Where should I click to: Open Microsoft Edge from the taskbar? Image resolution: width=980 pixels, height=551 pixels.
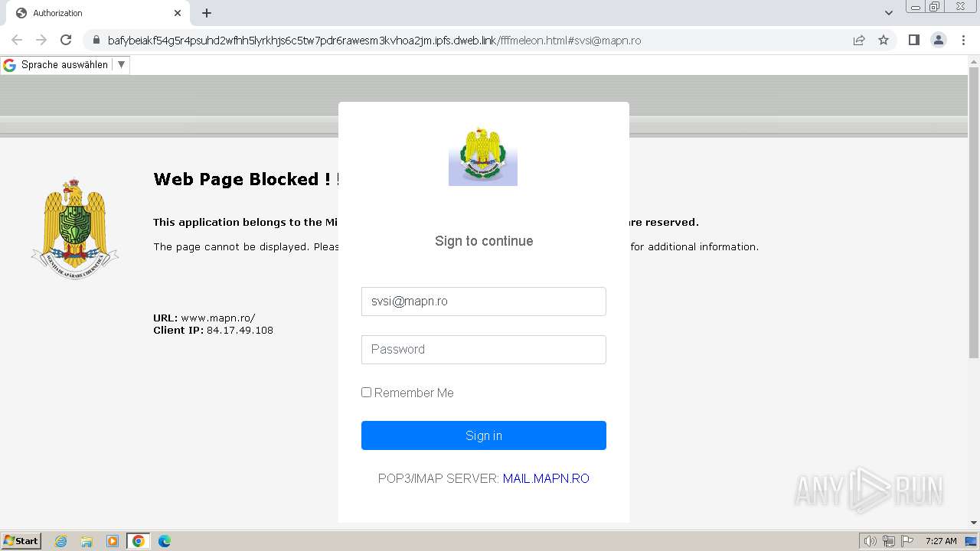click(x=165, y=541)
